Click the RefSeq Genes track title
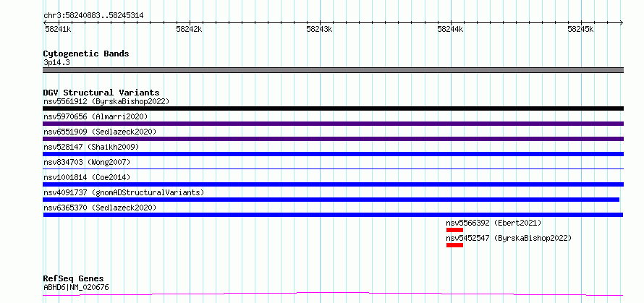This screenshot has width=644, height=303. pyautogui.click(x=74, y=279)
